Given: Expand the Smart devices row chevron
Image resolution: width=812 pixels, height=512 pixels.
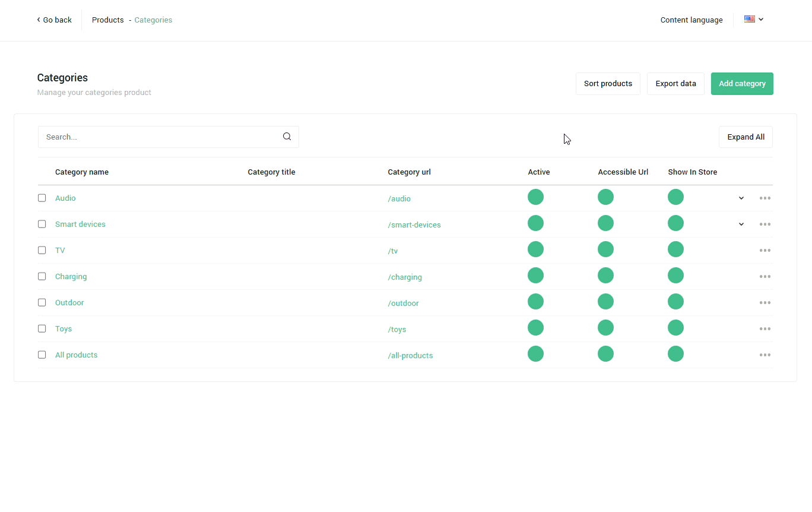Looking at the screenshot, I should tap(741, 225).
